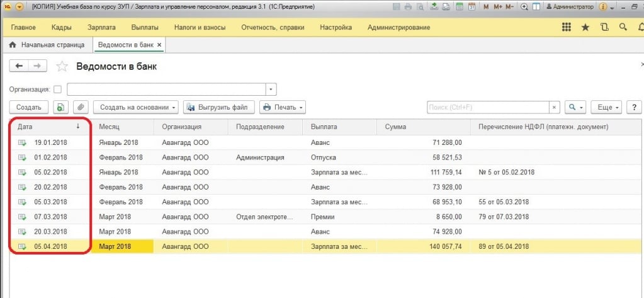Open the History icon in top panel

pos(605,28)
